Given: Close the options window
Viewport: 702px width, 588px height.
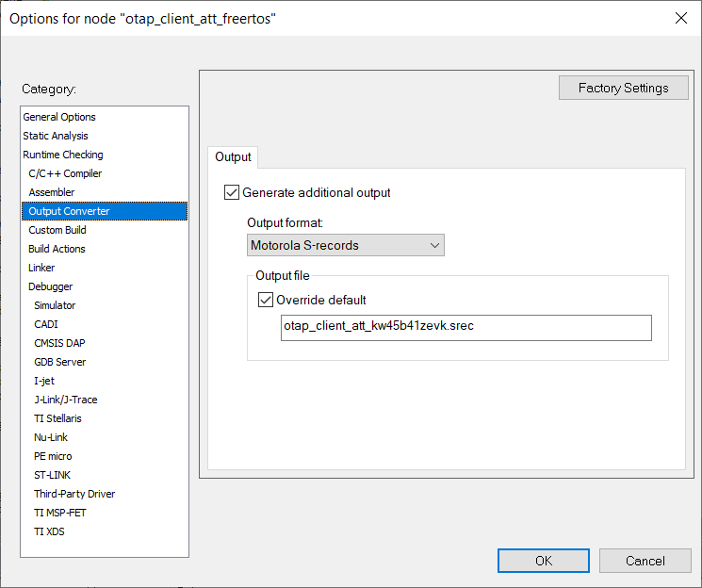Looking at the screenshot, I should (680, 18).
